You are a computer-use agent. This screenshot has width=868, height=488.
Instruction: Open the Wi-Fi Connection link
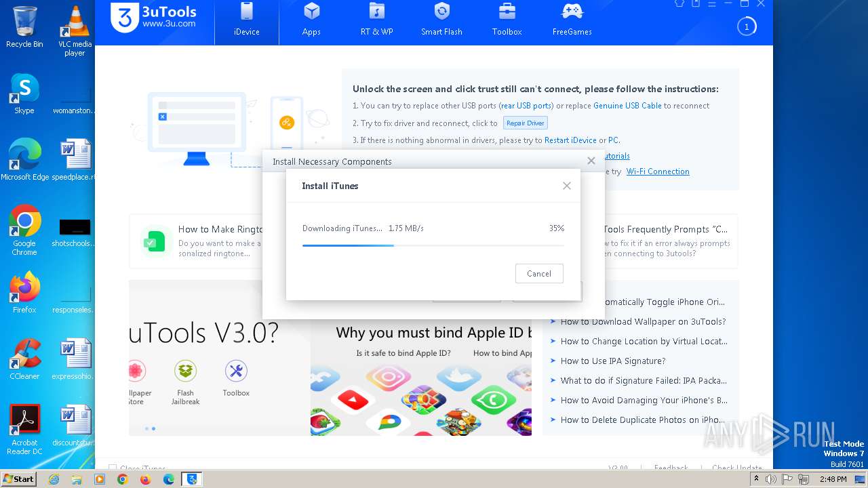[x=658, y=171]
